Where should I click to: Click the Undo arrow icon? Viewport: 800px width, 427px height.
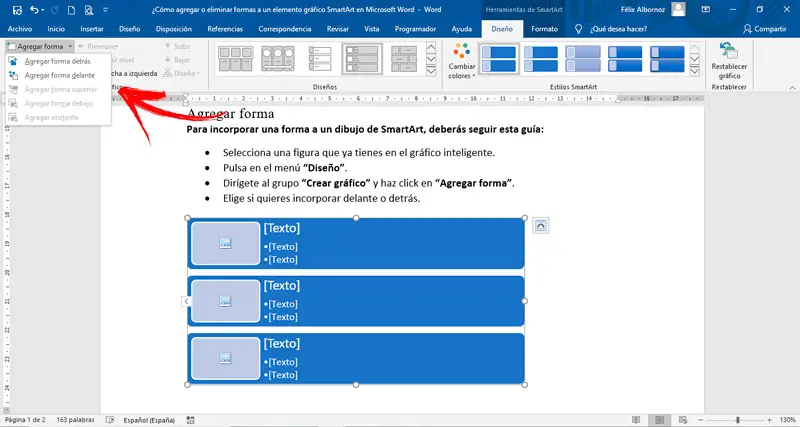pyautogui.click(x=36, y=9)
